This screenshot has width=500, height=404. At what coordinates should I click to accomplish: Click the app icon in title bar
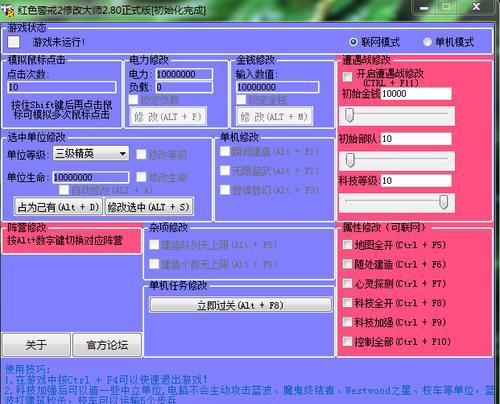pos(8,11)
